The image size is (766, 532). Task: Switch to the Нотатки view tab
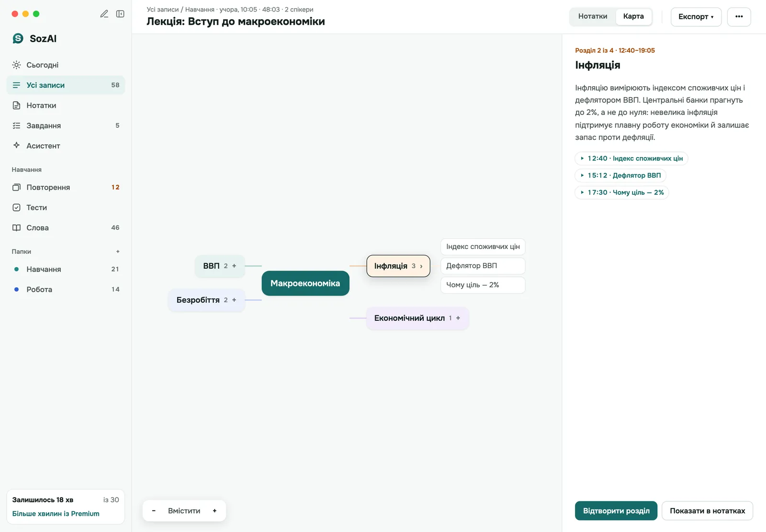[593, 16]
